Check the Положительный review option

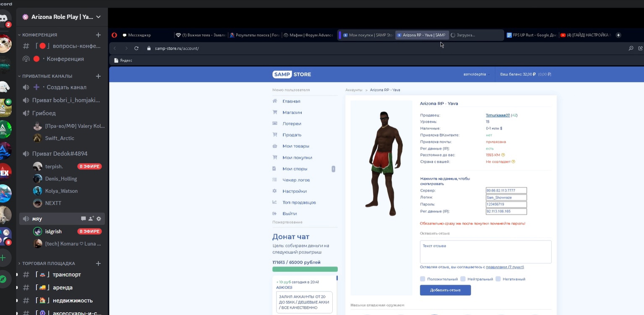(x=422, y=279)
